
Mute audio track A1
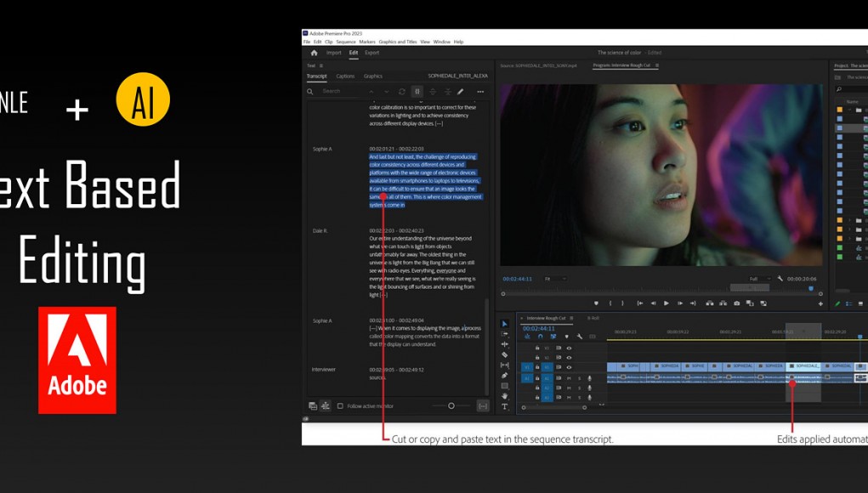[569, 378]
